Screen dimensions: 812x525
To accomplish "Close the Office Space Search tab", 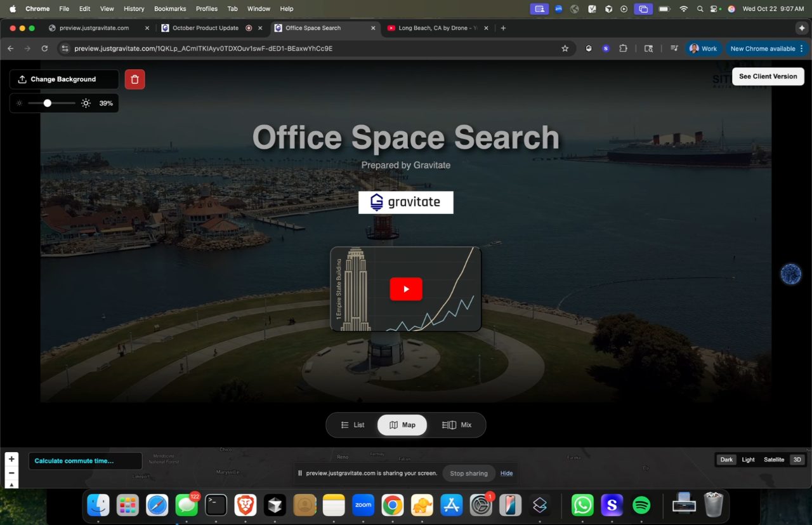I will point(373,28).
